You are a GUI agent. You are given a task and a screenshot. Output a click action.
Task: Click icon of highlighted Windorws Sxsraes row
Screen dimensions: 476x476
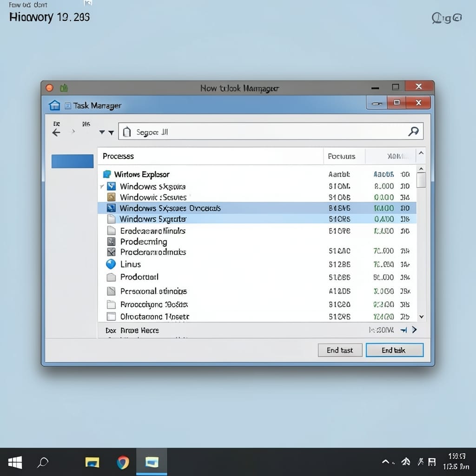[x=112, y=208]
